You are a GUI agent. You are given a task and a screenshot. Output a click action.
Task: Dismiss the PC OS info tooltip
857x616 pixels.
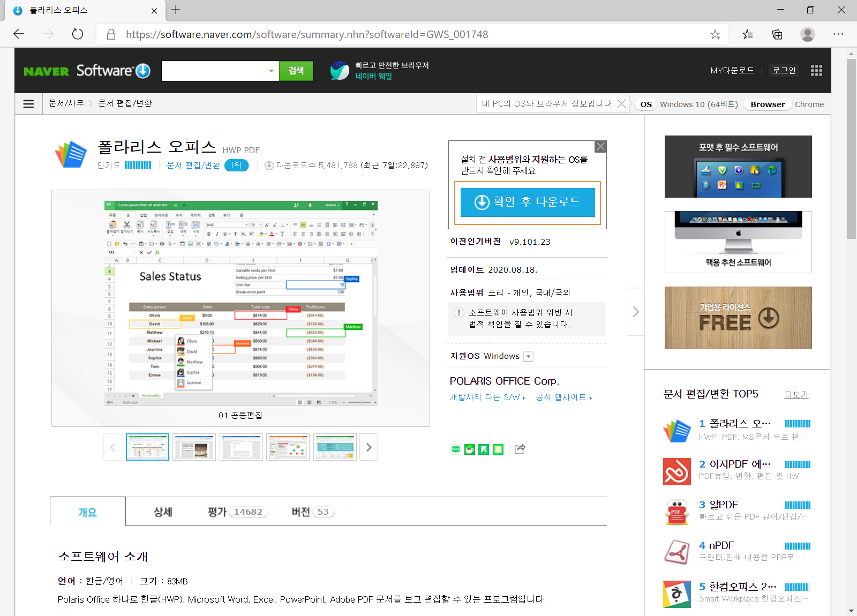point(621,103)
